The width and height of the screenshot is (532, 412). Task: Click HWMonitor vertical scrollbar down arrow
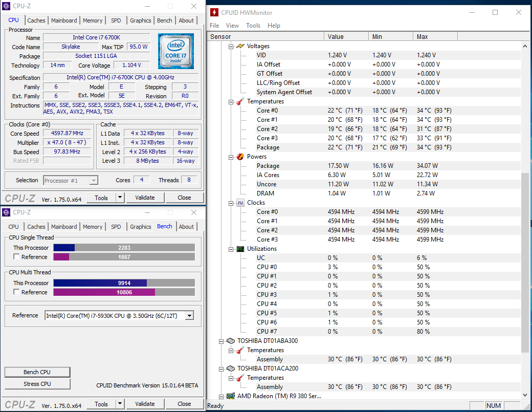click(x=525, y=396)
